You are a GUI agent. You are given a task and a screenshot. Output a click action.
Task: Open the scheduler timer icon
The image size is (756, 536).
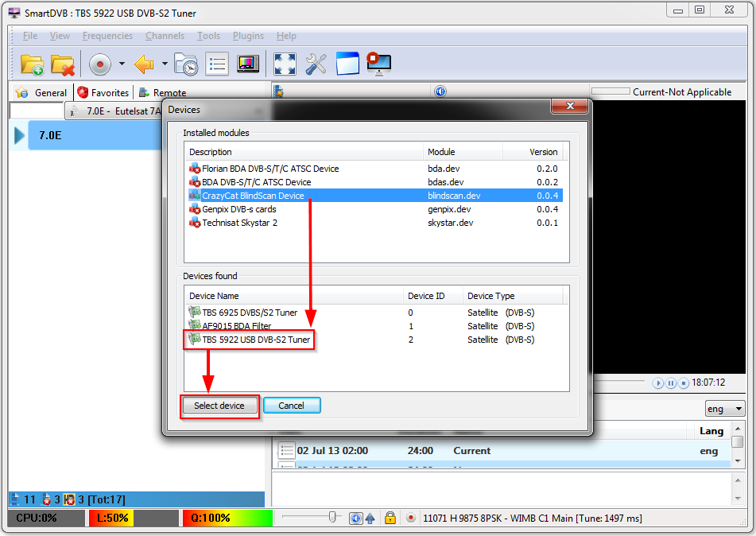click(186, 64)
